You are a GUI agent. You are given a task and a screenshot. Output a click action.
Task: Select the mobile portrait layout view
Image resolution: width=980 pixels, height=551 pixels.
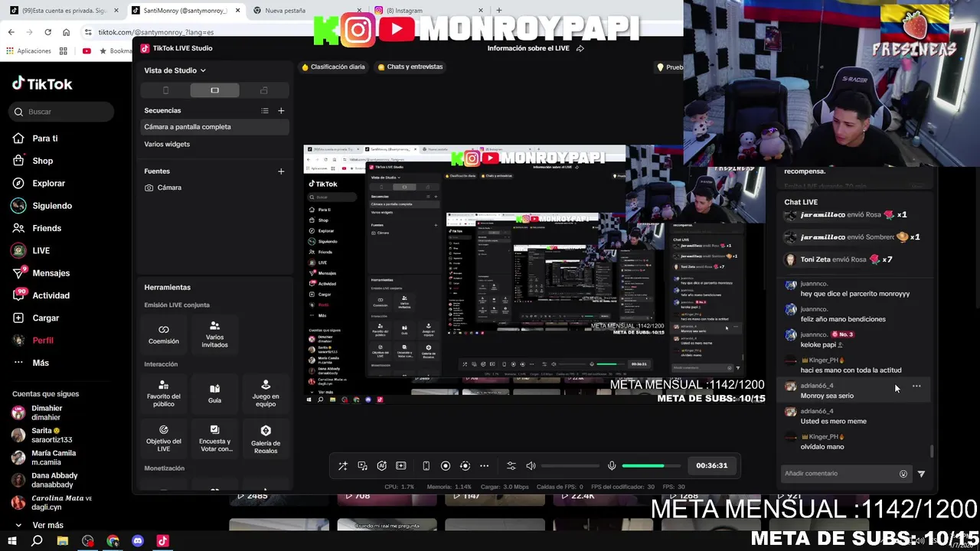tap(165, 90)
